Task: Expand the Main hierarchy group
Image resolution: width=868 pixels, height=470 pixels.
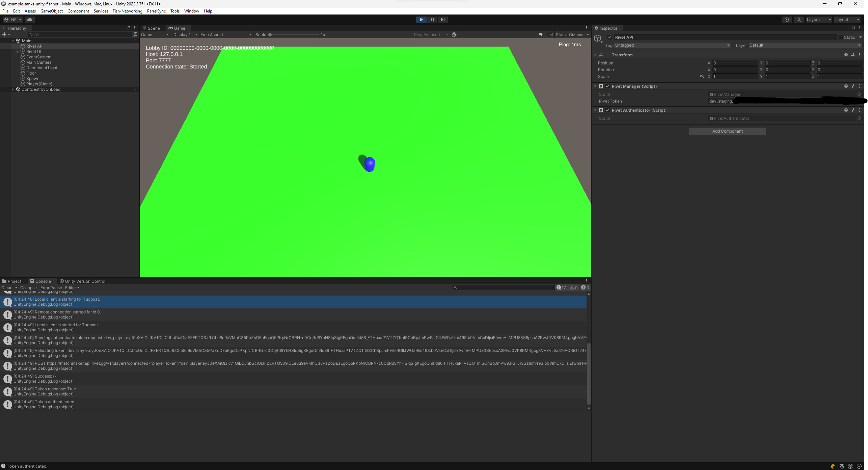Action: pyautogui.click(x=13, y=40)
